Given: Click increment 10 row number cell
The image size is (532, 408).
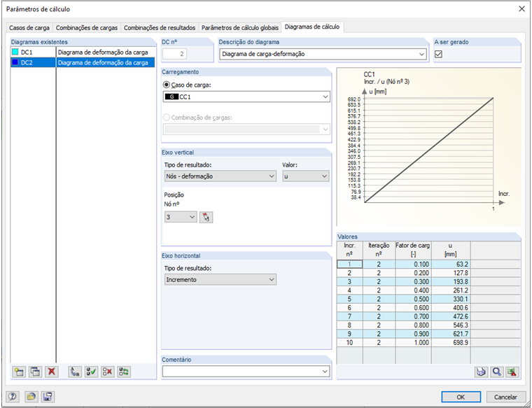Looking at the screenshot, I should point(349,342).
